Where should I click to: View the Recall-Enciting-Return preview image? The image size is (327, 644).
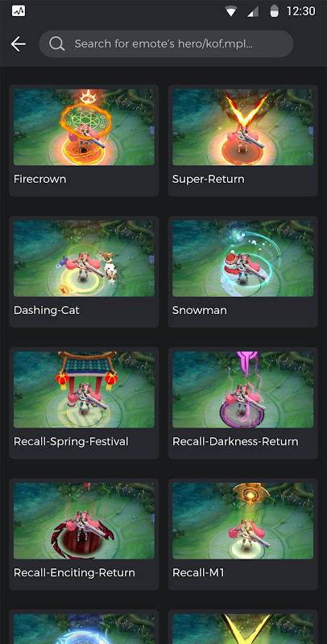85,521
